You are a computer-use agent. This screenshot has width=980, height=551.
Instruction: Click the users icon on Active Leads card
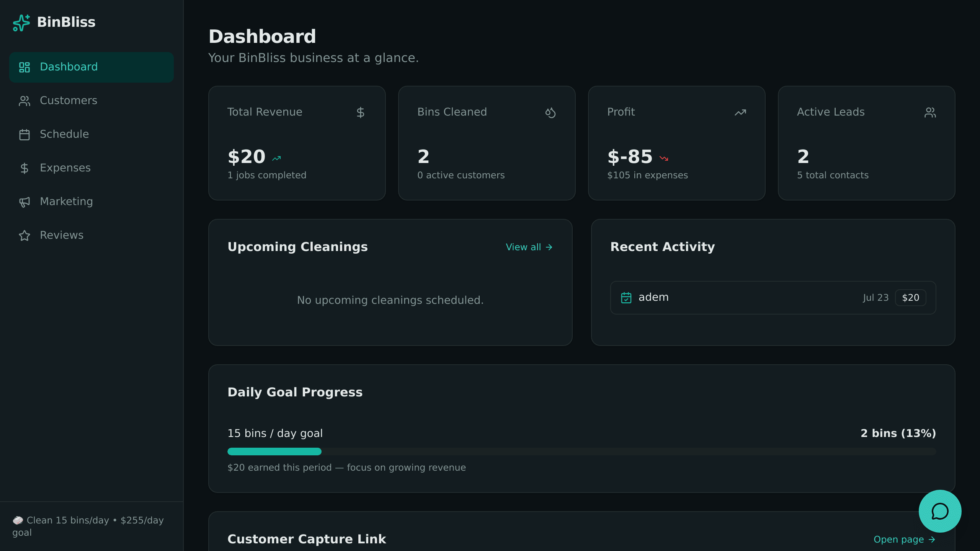[x=930, y=112]
